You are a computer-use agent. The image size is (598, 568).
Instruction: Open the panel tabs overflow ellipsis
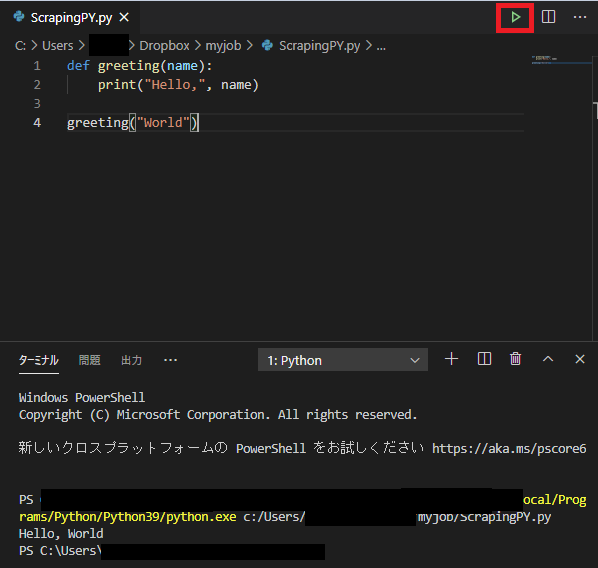170,360
